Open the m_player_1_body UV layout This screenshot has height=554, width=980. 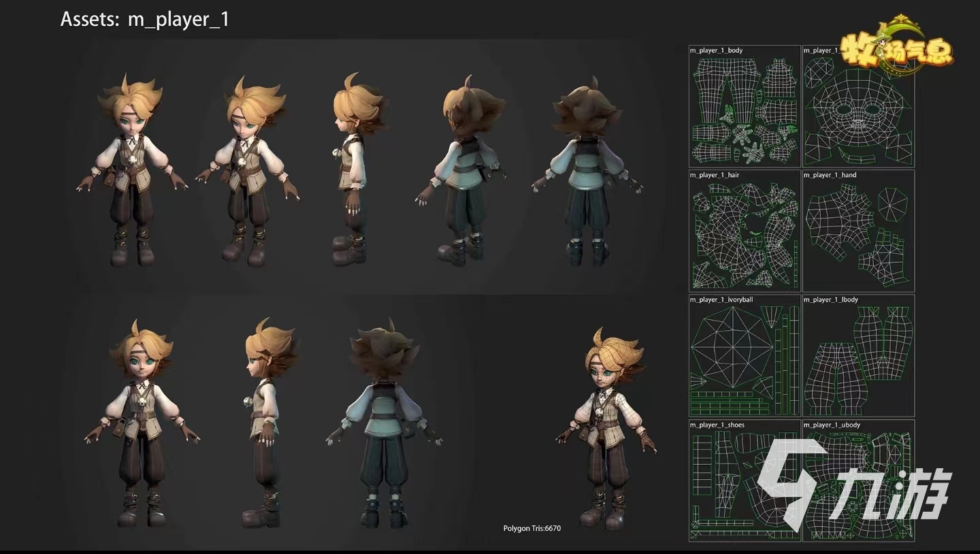coord(745,106)
